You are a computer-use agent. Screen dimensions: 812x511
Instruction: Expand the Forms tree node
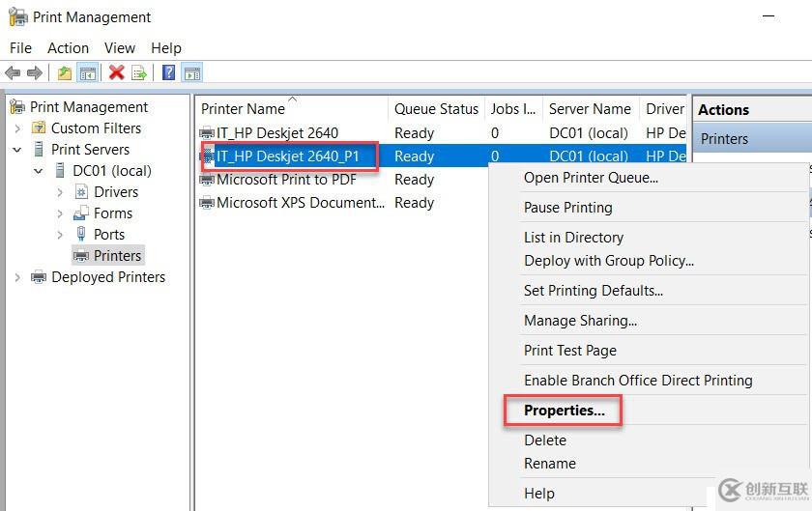(x=60, y=213)
